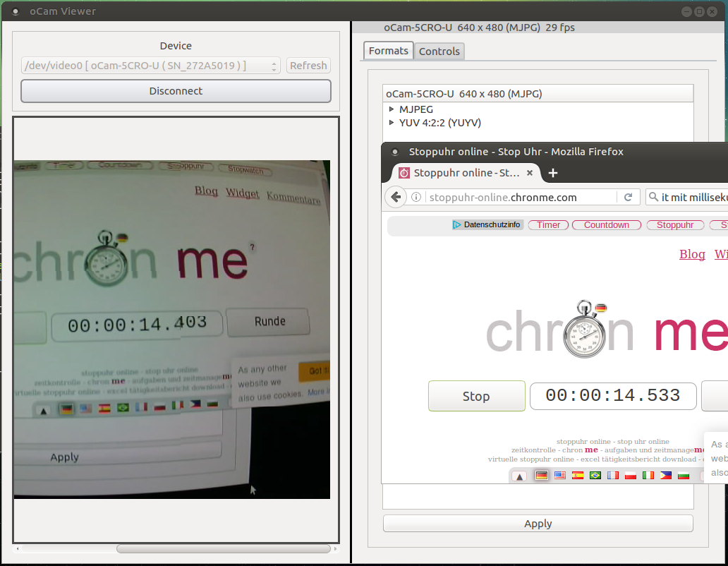Switch to the Controls tab
728x566 pixels.
click(x=439, y=51)
